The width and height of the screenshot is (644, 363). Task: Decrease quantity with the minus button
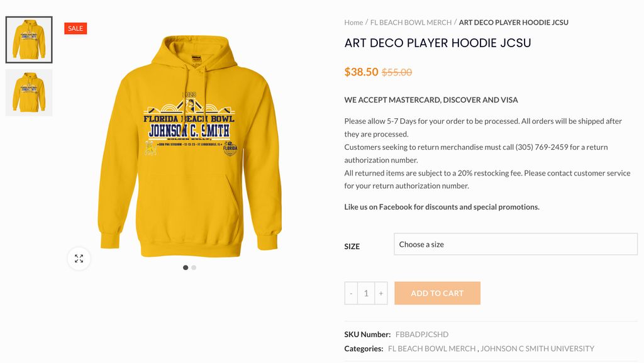[351, 293]
